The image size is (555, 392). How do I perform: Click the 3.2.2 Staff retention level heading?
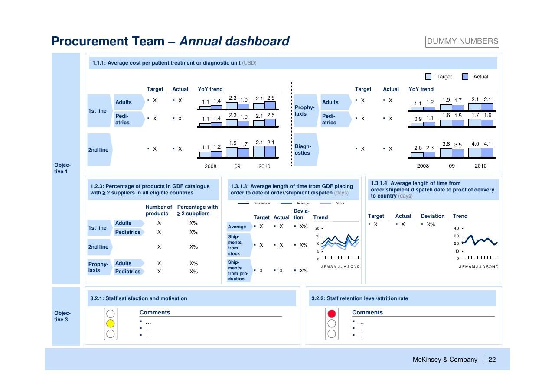[x=402, y=298]
